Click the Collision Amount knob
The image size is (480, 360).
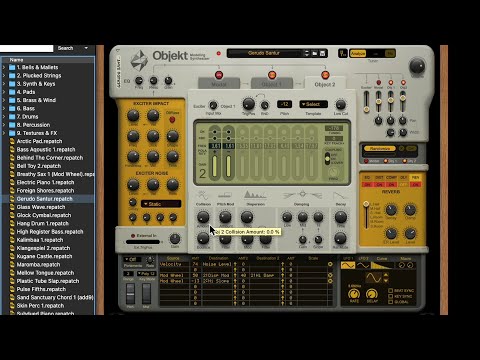203,217
